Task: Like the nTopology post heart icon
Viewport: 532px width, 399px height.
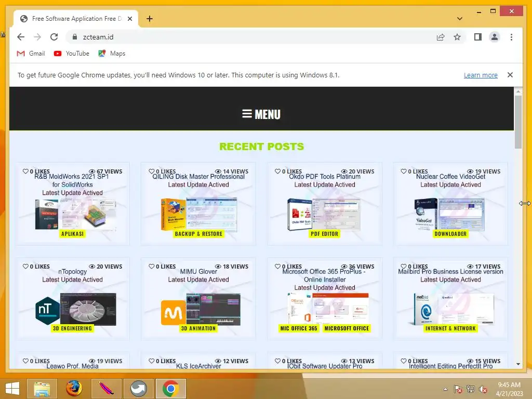Action: coord(25,267)
